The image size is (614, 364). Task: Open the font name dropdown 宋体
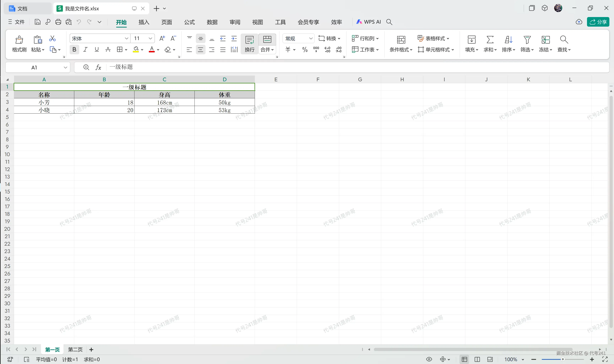(x=126, y=39)
